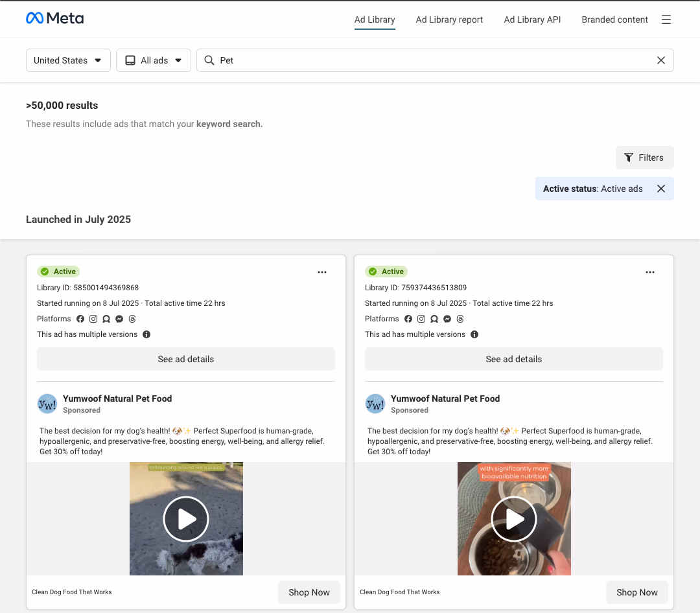This screenshot has width=700, height=613.
Task: Click the Meta logo
Action: (55, 18)
